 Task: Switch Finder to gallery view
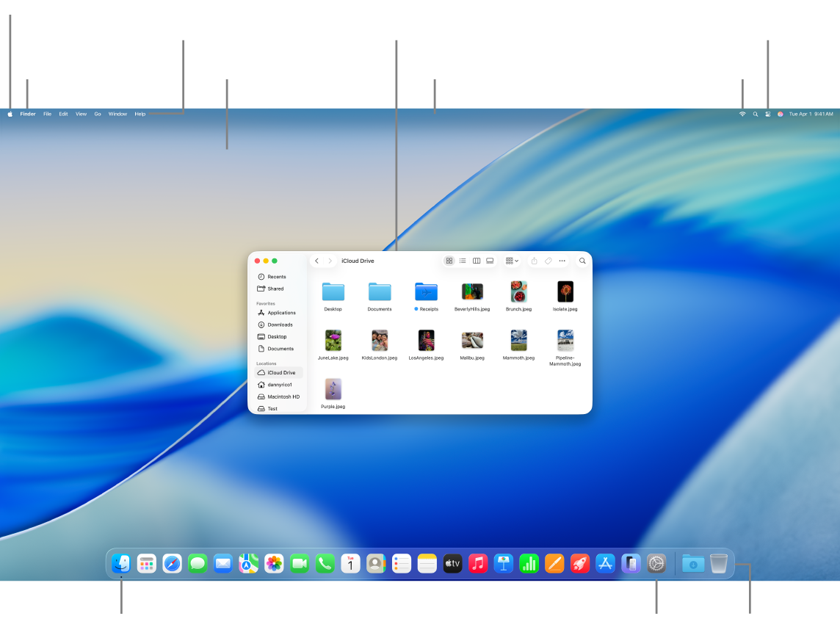tap(490, 261)
